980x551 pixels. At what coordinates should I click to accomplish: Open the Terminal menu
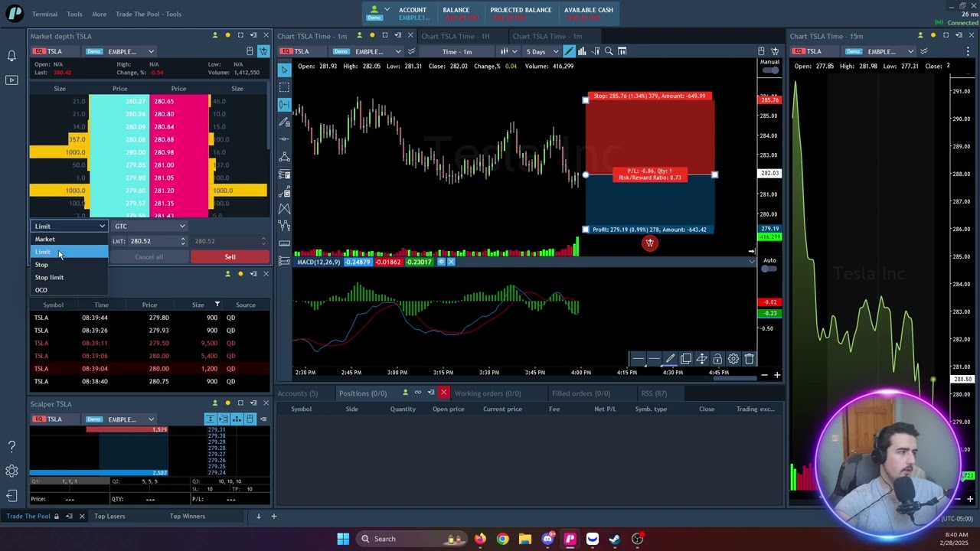pos(44,14)
